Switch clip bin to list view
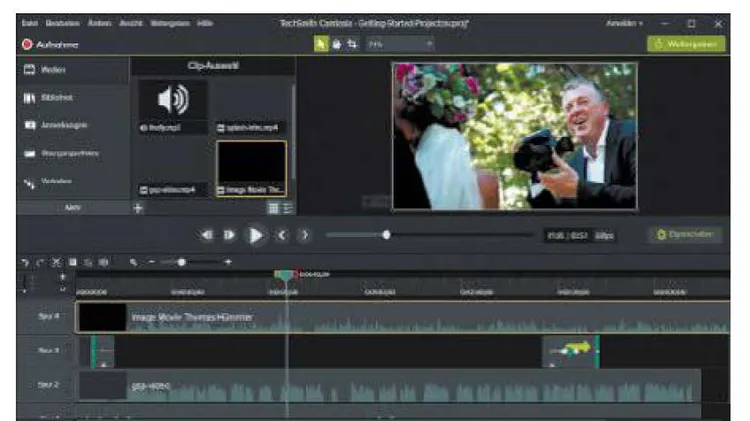750x421 pixels. pos(288,208)
